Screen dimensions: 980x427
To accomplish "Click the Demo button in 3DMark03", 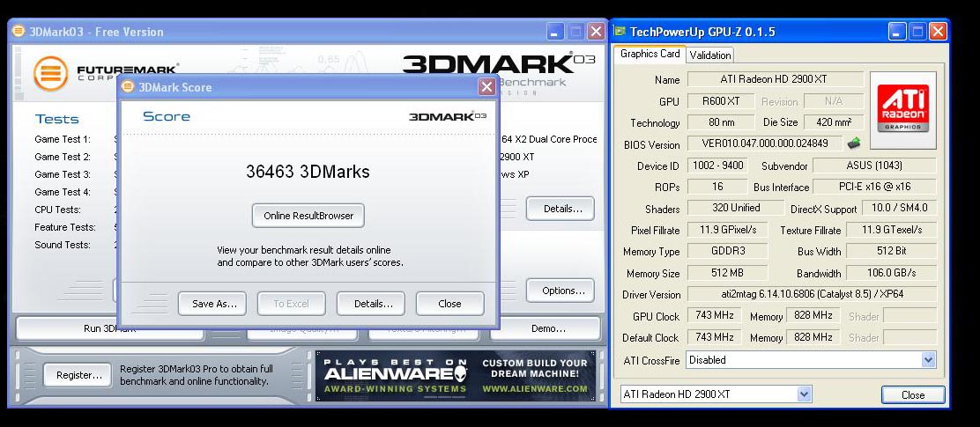I will (x=546, y=328).
